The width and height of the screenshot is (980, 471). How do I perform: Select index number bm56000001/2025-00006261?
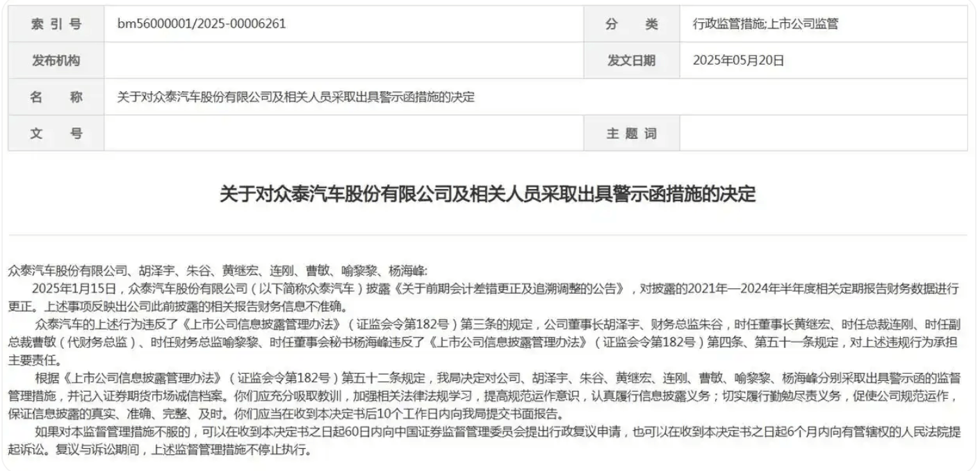202,24
